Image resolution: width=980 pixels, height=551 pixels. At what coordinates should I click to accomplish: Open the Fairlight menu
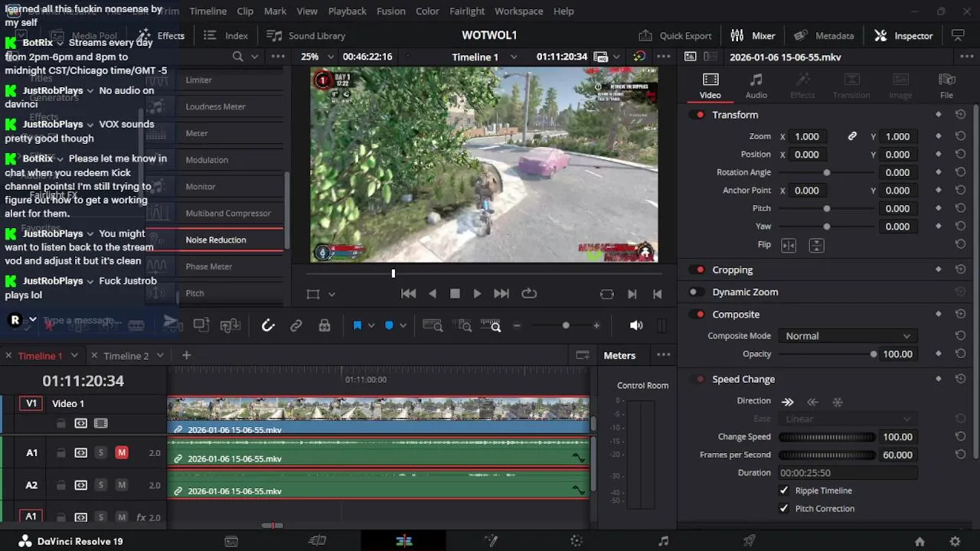click(467, 11)
